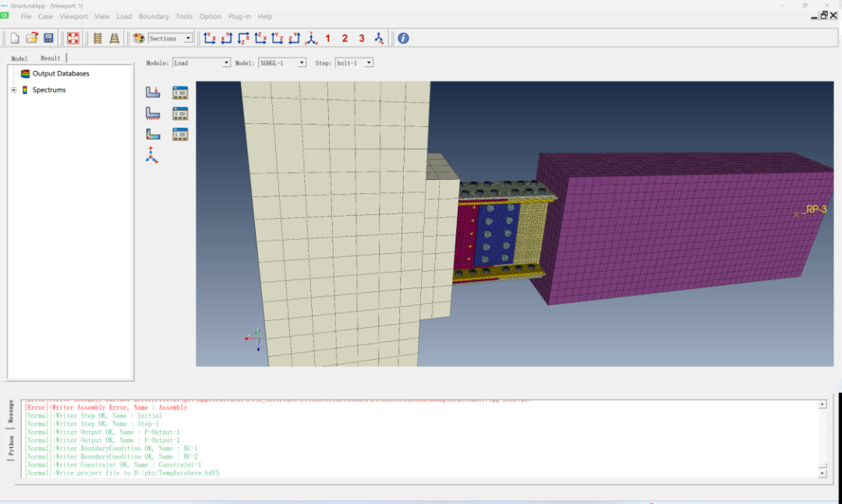Click the red fit-view icon
The height and width of the screenshot is (504, 842).
(73, 37)
